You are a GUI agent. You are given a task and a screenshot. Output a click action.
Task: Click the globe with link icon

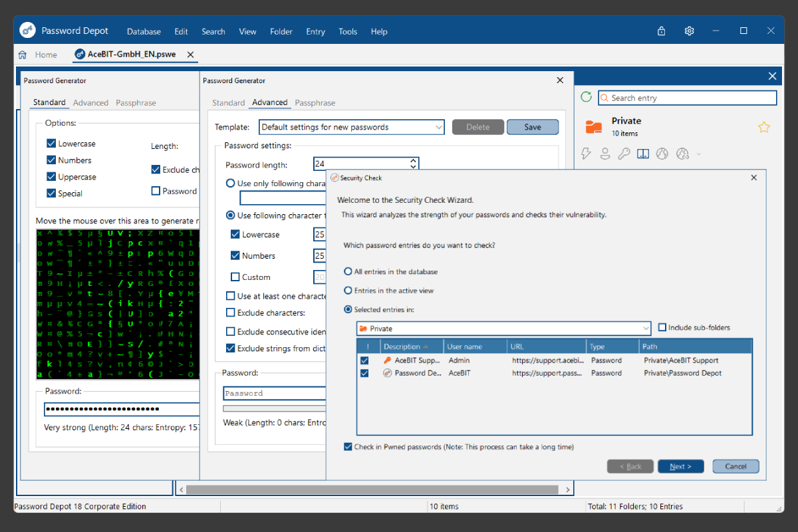(x=682, y=154)
